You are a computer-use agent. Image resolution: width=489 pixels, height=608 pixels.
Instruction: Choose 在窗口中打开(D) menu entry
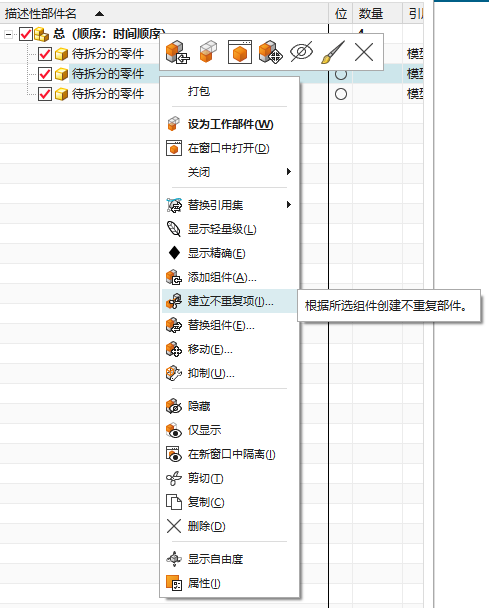tap(230, 148)
